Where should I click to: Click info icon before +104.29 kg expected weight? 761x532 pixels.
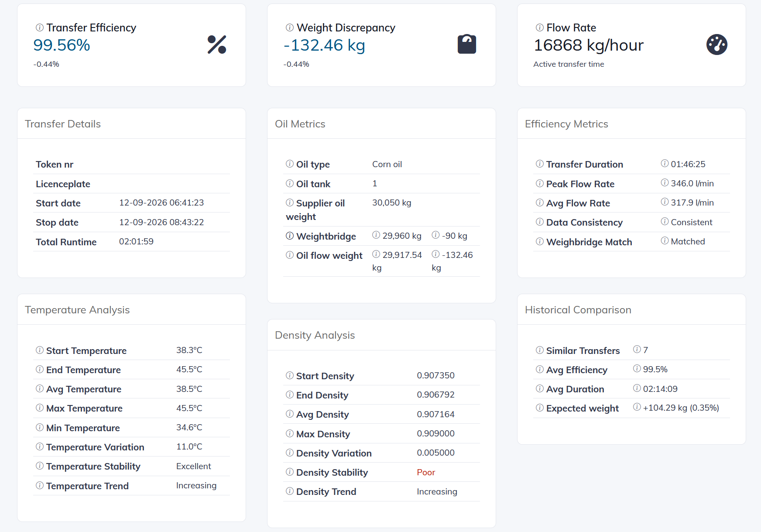637,407
